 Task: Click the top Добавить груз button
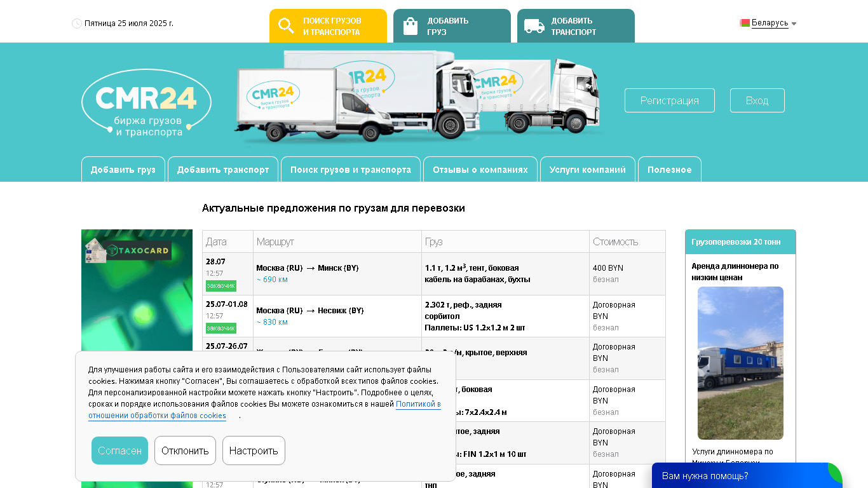[x=452, y=26]
